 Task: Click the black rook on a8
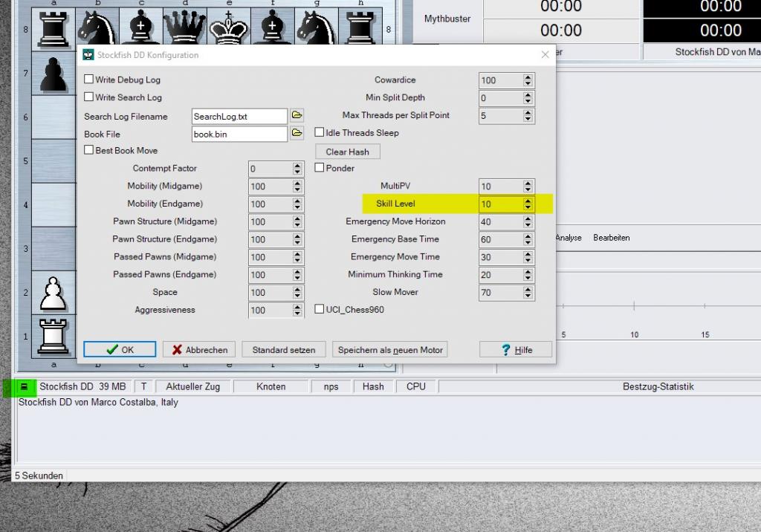coord(54,27)
